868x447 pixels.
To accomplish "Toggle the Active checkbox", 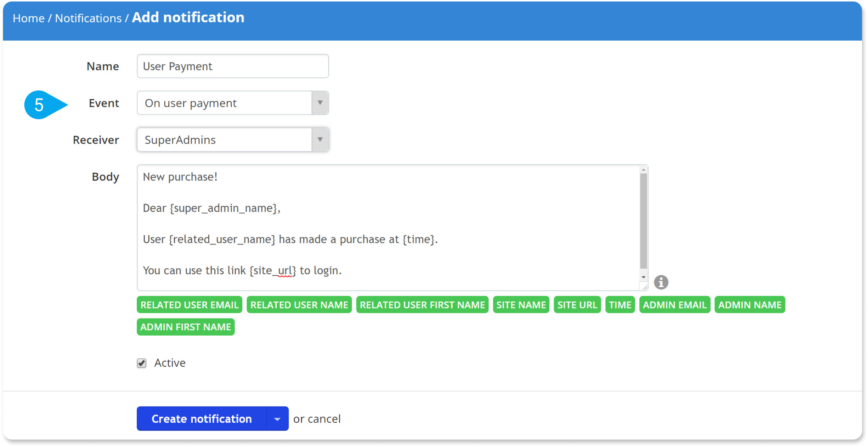I will (x=142, y=363).
